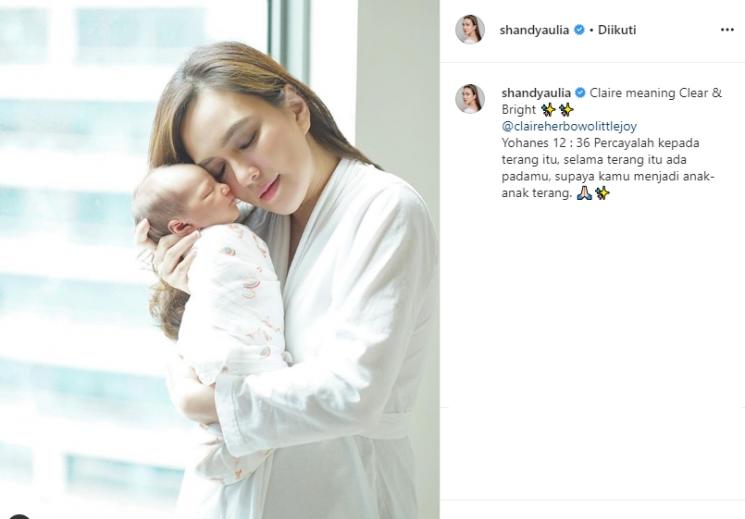Open the @claireherbowolittlejoy mention link
This screenshot has height=519, width=745.
(569, 126)
